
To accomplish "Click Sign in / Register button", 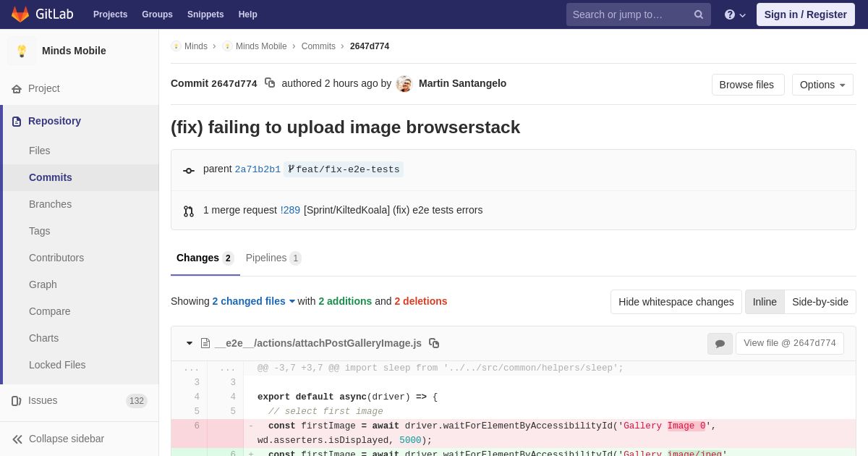I will tap(806, 14).
